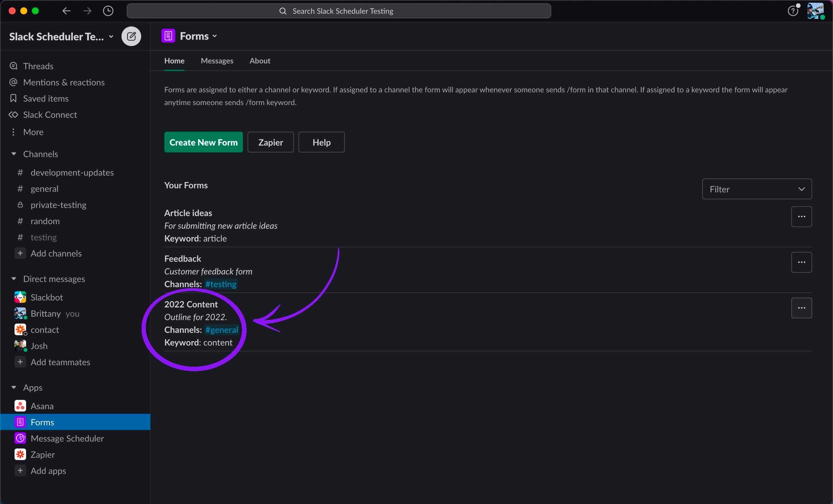Switch to the Messages tab
833x504 pixels.
(x=217, y=61)
